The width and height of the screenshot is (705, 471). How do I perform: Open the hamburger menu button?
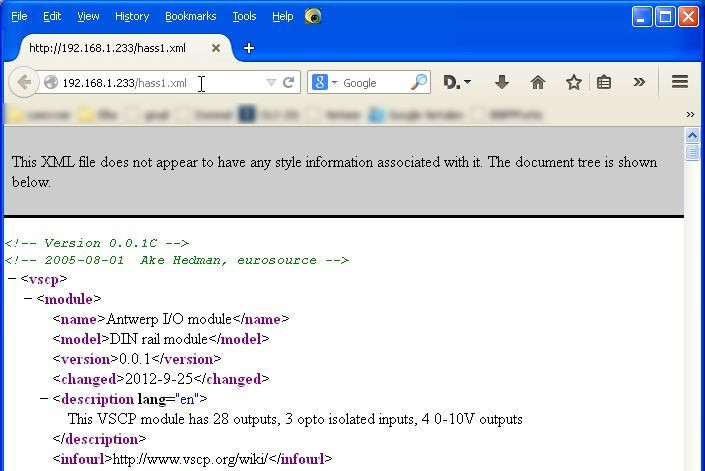point(680,83)
